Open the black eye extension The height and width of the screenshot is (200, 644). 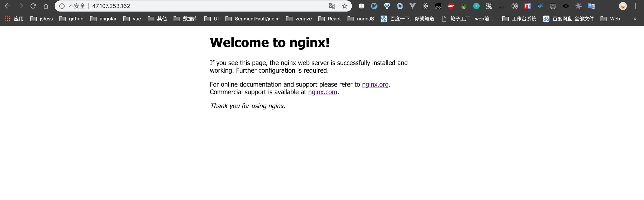click(x=566, y=6)
